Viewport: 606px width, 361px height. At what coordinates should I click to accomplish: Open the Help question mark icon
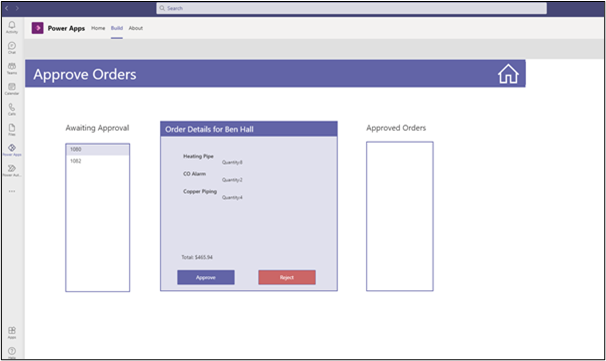[12, 351]
